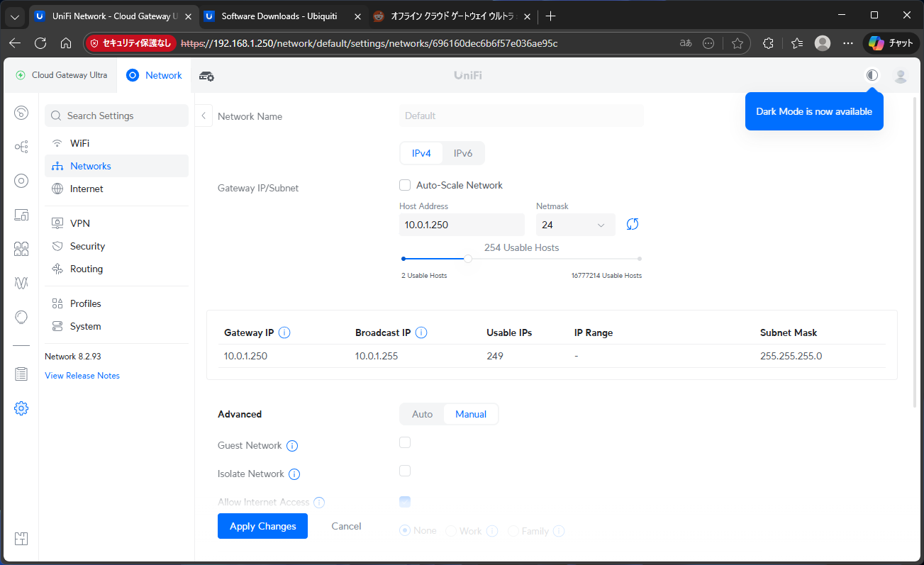Collapse the settings panel with chevron
924x565 pixels.
(204, 116)
